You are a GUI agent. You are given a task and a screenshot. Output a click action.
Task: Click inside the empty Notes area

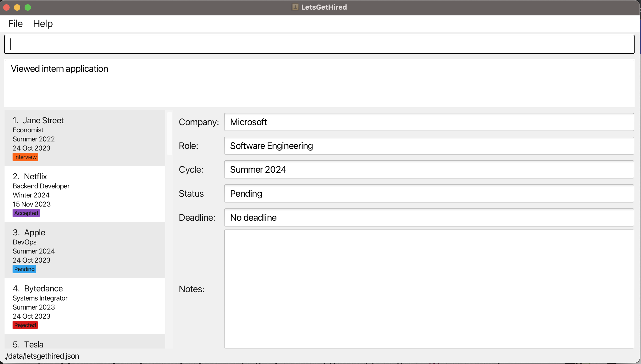click(x=429, y=289)
